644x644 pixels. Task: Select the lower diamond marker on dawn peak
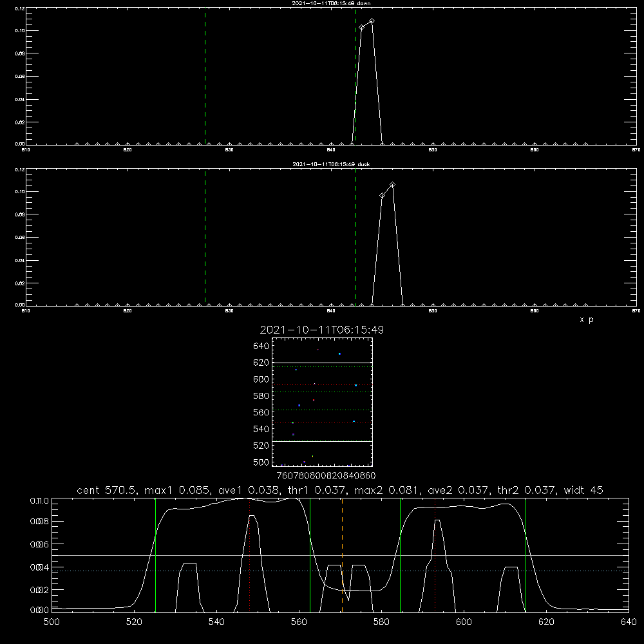click(361, 28)
